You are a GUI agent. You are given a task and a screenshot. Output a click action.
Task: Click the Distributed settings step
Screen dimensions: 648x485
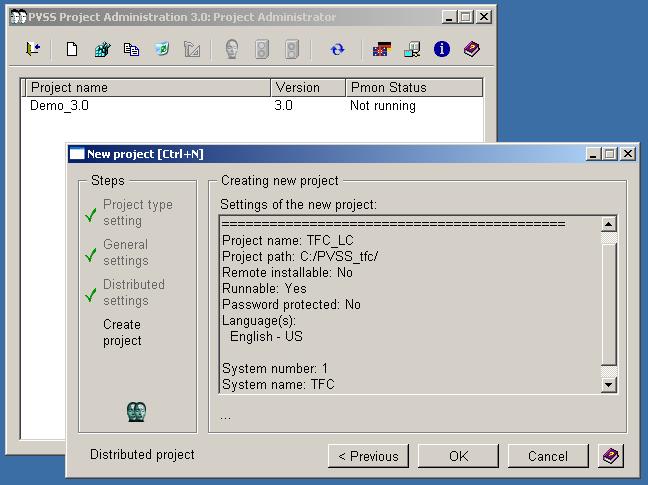(134, 292)
